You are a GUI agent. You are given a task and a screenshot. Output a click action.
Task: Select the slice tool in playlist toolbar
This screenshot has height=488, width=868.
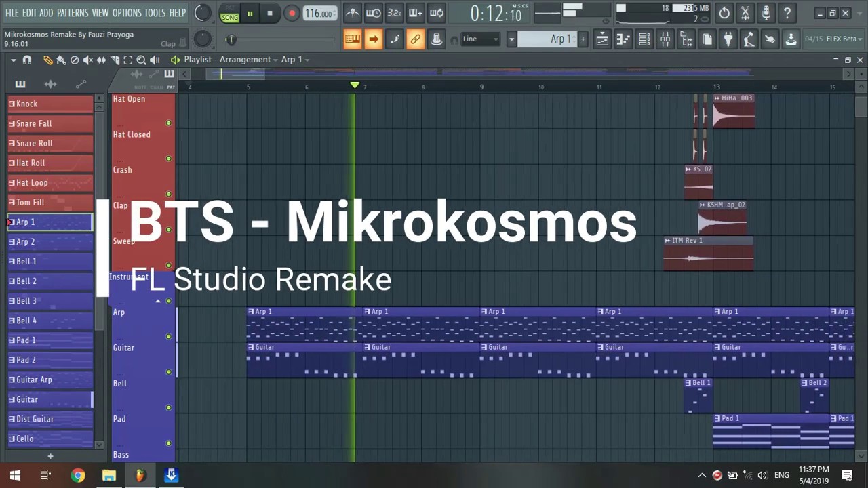[115, 60]
